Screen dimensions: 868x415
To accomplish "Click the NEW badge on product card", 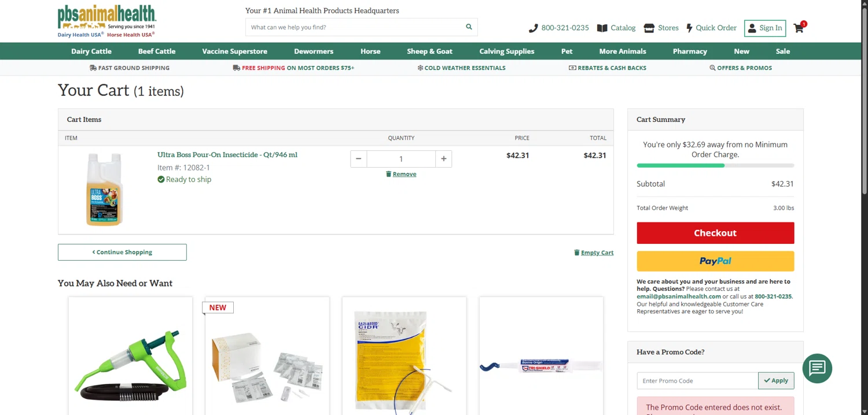I will point(218,307).
